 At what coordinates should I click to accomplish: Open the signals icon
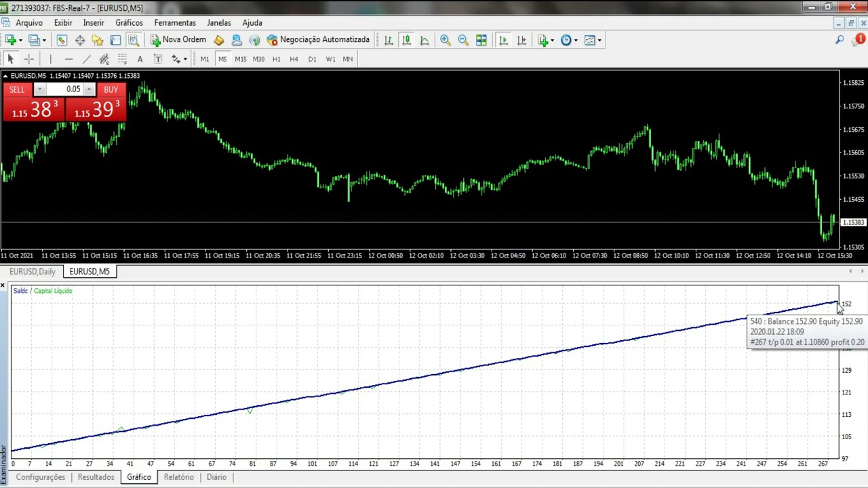tap(255, 40)
